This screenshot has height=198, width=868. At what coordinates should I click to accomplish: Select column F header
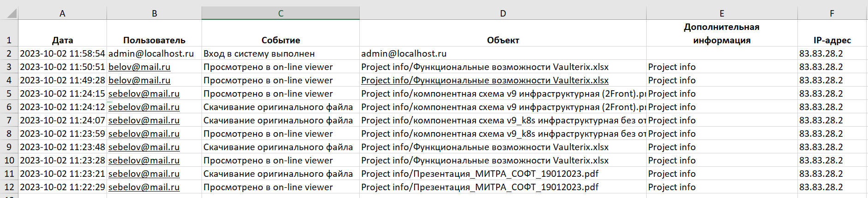(832, 13)
